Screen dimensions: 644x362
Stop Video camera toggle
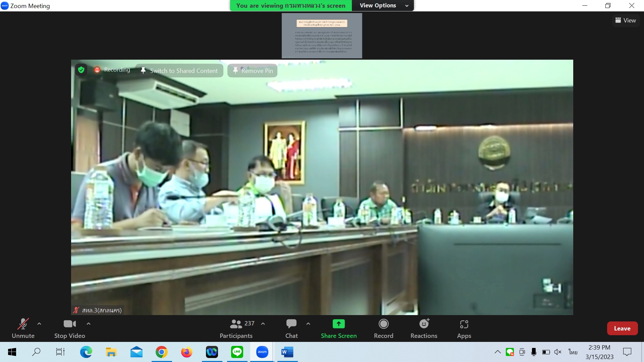69,328
